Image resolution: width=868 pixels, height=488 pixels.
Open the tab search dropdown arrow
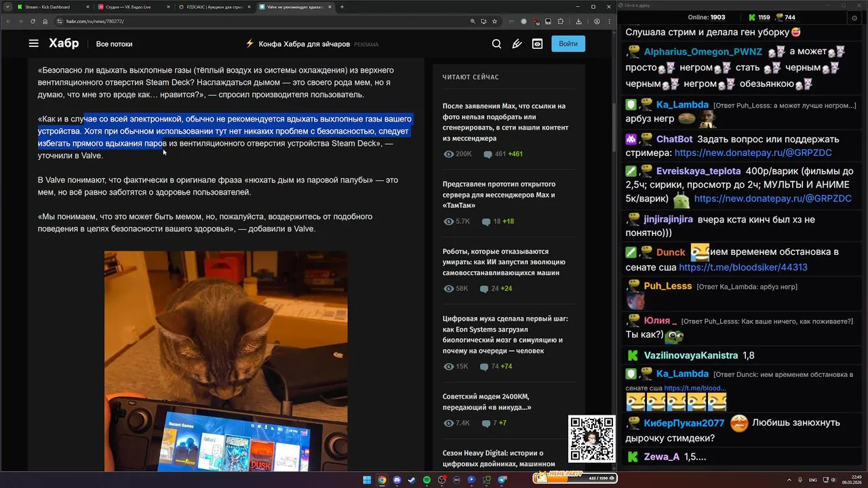[x=7, y=7]
